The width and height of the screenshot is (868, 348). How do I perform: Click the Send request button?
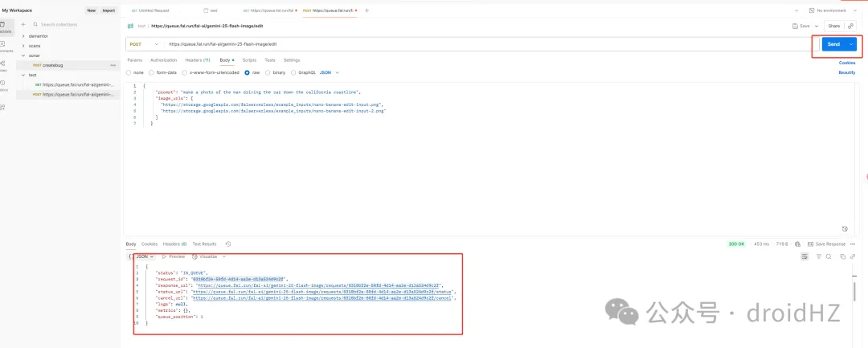point(833,44)
